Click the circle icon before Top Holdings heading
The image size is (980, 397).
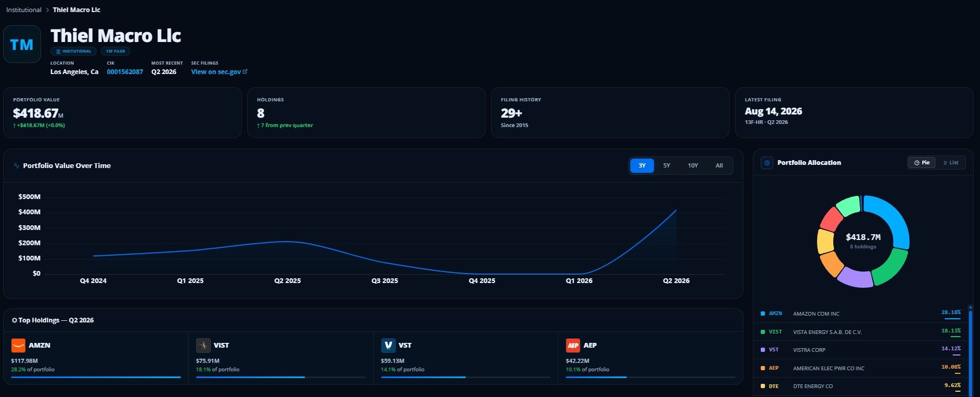click(14, 320)
